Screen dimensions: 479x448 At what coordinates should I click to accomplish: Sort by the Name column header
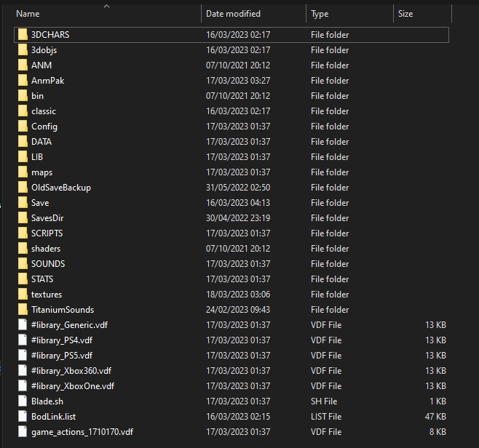(28, 14)
